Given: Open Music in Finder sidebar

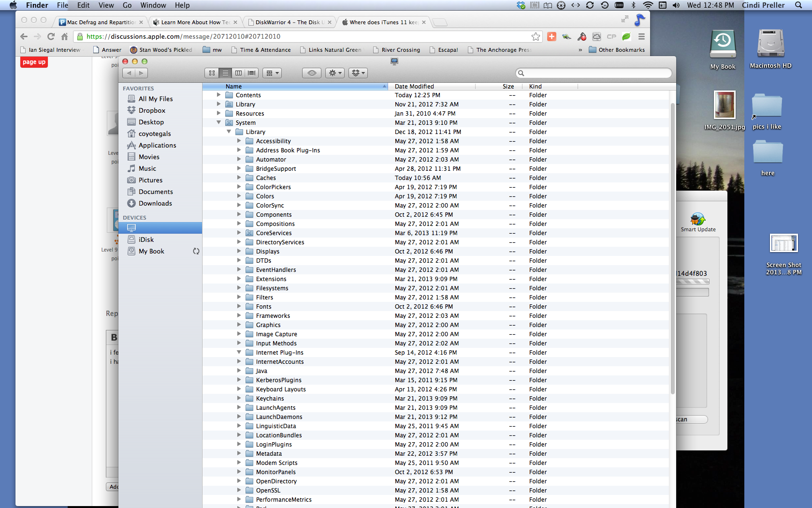Looking at the screenshot, I should tap(147, 168).
